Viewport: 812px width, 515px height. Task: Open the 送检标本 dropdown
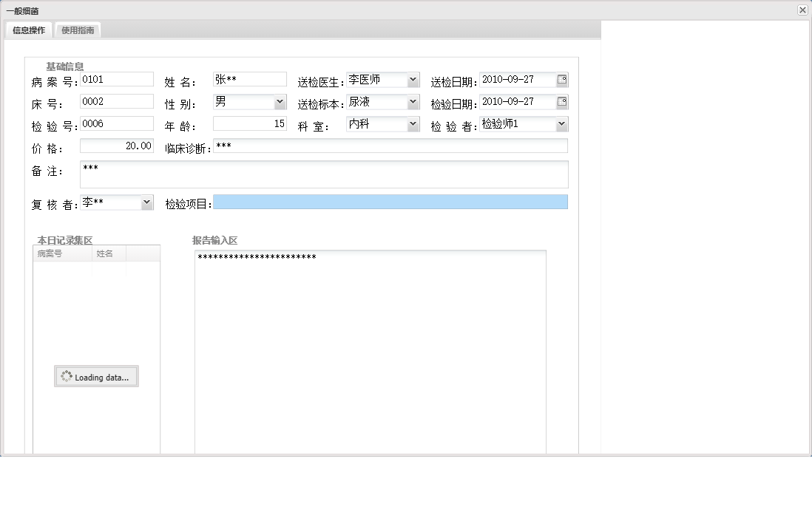(x=413, y=101)
